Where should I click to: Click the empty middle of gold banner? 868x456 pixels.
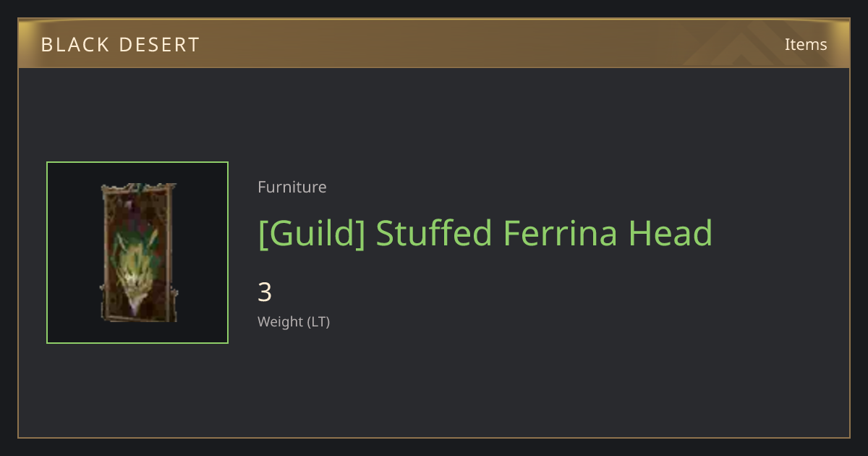(x=470, y=43)
